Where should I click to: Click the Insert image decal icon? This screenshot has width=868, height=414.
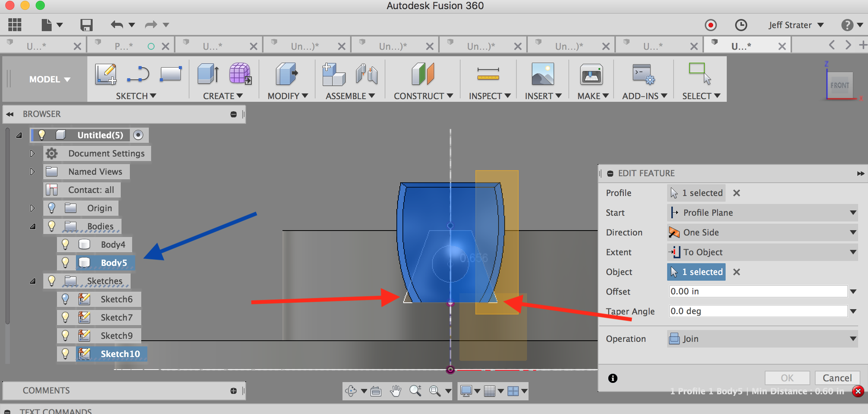tap(543, 74)
